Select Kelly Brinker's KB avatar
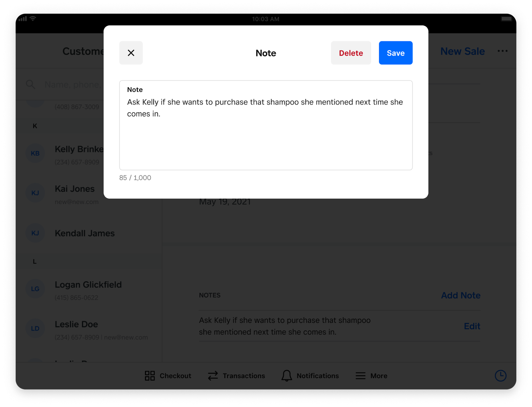 [x=35, y=153]
